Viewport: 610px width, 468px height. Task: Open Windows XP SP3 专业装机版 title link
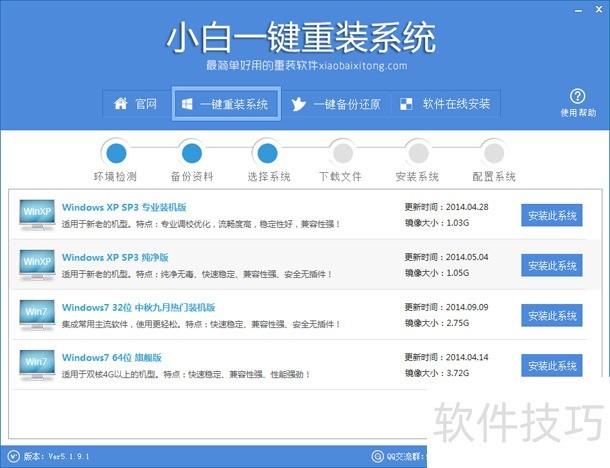point(124,207)
